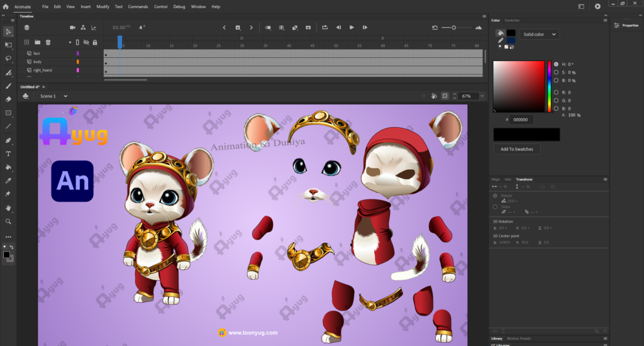This screenshot has width=644, height=346.
Task: Click the vertical hue spectrum bar
Action: pos(549,86)
